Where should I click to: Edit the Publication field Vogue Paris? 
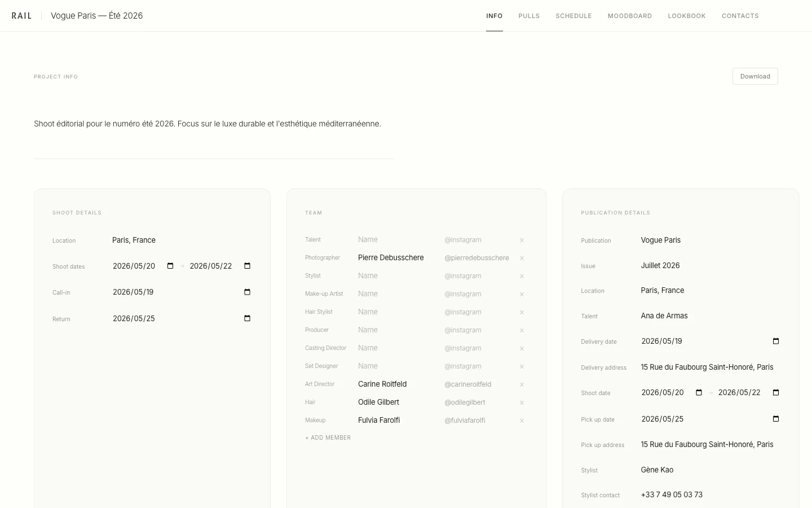tap(710, 240)
